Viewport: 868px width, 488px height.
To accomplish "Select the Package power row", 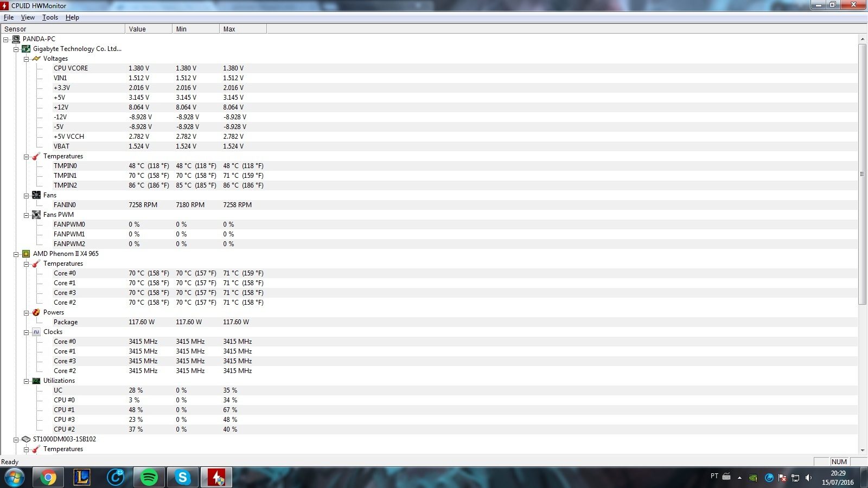I will coord(429,322).
